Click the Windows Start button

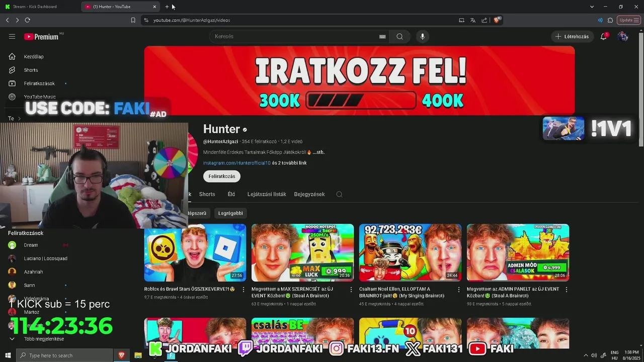(x=8, y=355)
